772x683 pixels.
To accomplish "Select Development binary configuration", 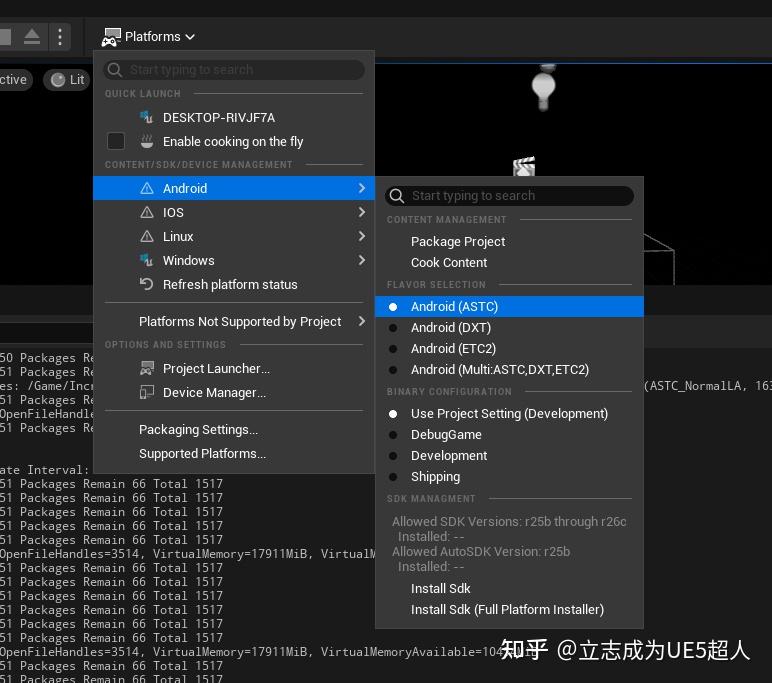I will point(510,456).
